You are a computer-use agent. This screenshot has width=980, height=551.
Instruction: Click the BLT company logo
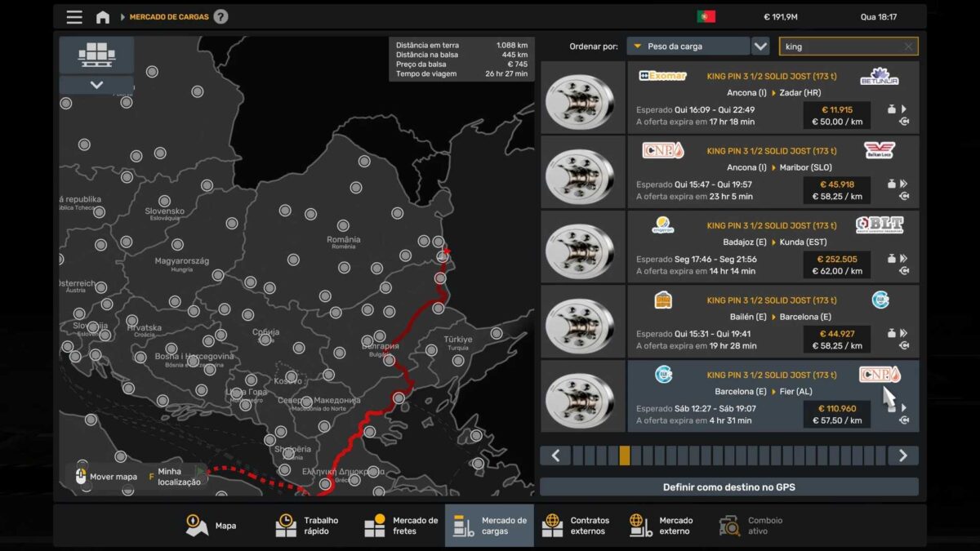pyautogui.click(x=880, y=225)
